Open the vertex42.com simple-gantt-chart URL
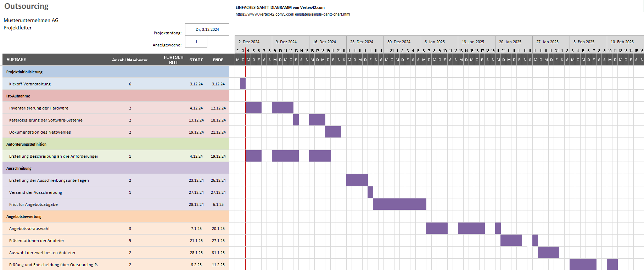The width and height of the screenshot is (644, 270). (x=293, y=15)
